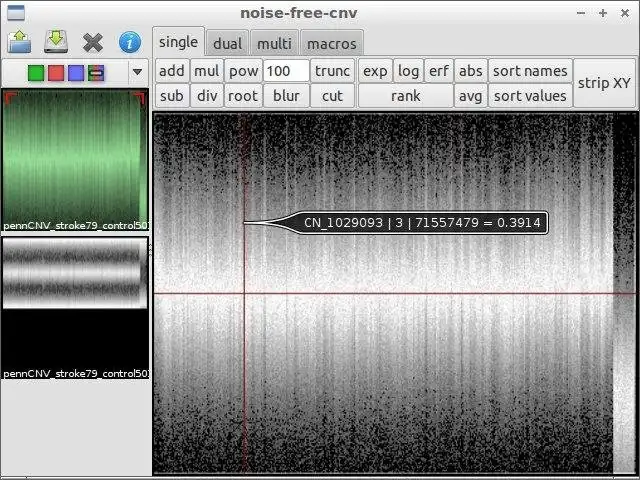Viewport: 640px width, 480px height.
Task: Click the CN_1029093 data tooltip label
Action: (x=422, y=223)
